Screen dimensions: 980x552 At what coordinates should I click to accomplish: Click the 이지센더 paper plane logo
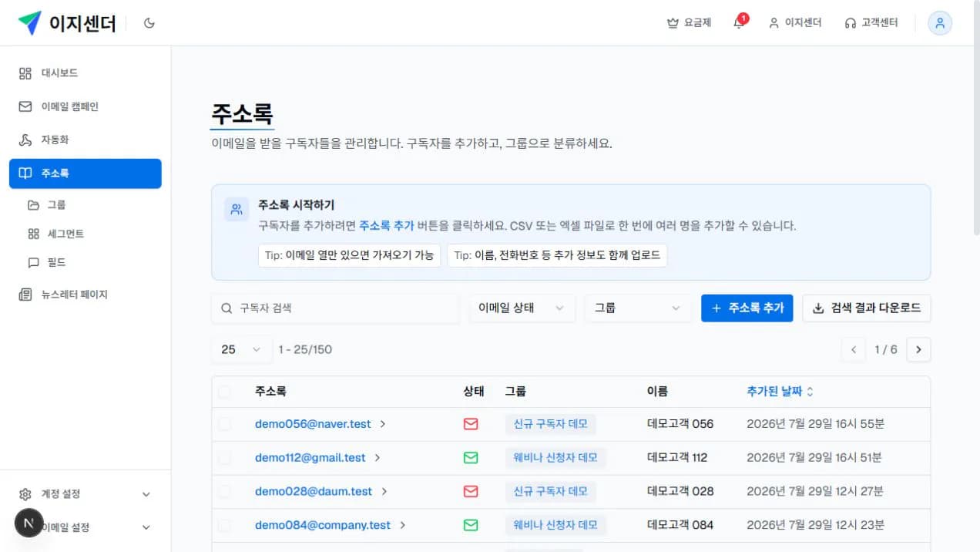(x=30, y=23)
